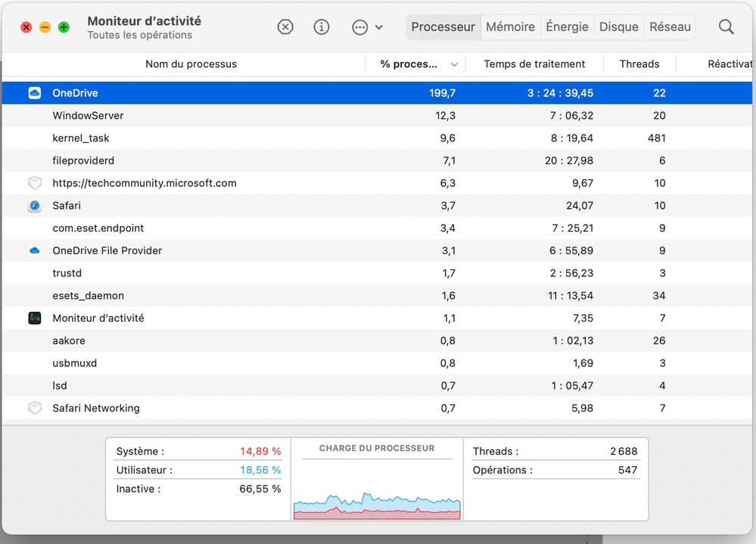The width and height of the screenshot is (756, 544).
Task: Select the usbmuxd process
Action: click(75, 363)
